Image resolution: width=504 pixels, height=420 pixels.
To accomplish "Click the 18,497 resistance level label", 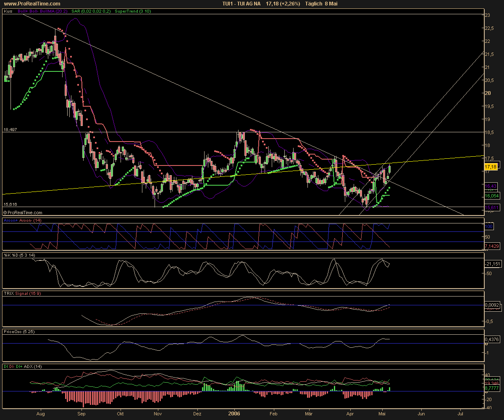I will click(10, 130).
